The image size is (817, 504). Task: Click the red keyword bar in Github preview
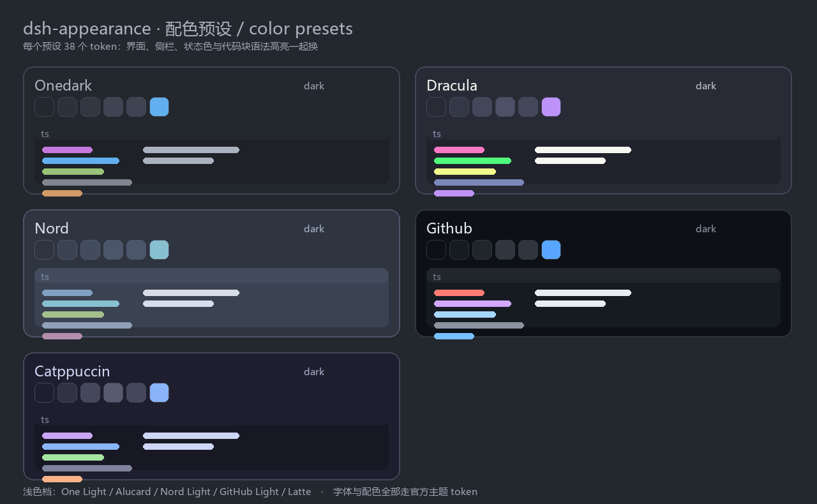tap(459, 293)
